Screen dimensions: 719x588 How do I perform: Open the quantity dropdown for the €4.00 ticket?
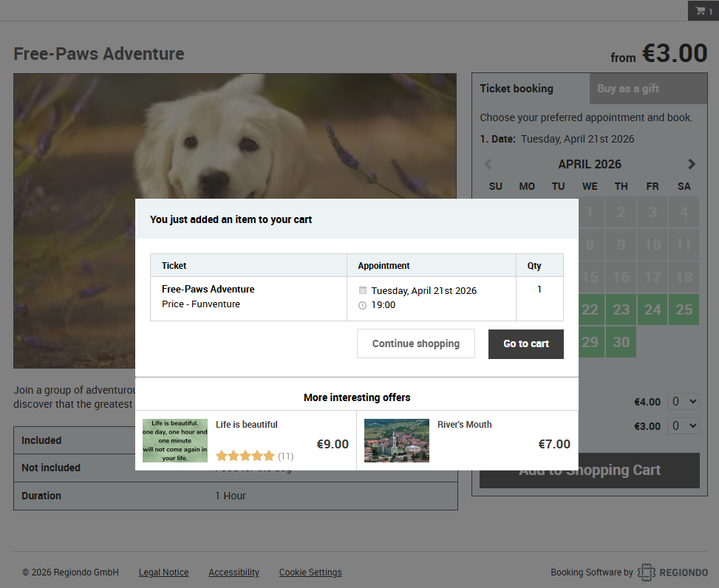684,401
